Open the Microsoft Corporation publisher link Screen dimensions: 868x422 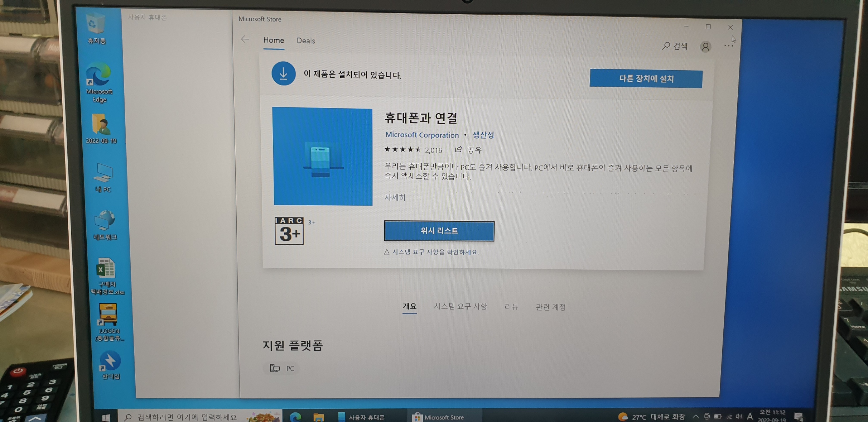422,135
